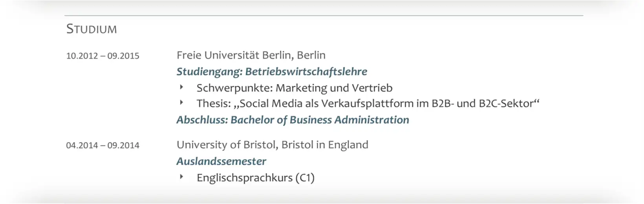
Task: Click Abschluss: Bachelor of Business Administration
Action: 293,120
